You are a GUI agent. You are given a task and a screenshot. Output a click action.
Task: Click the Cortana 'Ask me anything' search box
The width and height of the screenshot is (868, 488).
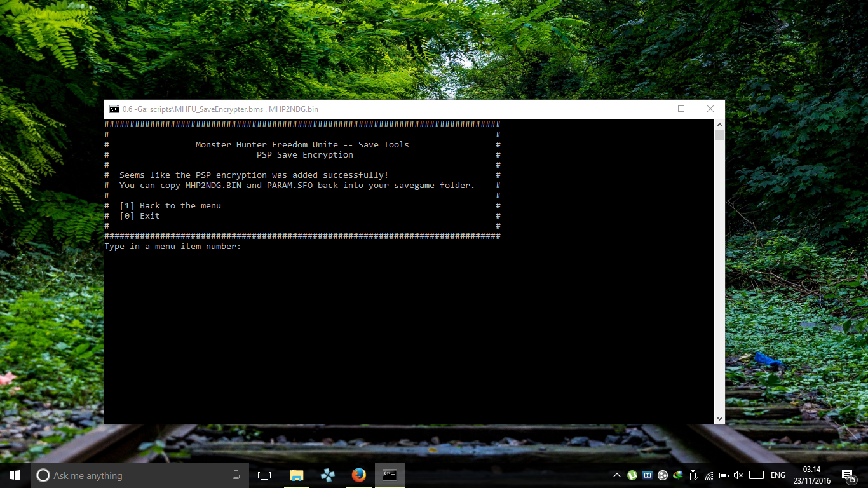tap(140, 475)
